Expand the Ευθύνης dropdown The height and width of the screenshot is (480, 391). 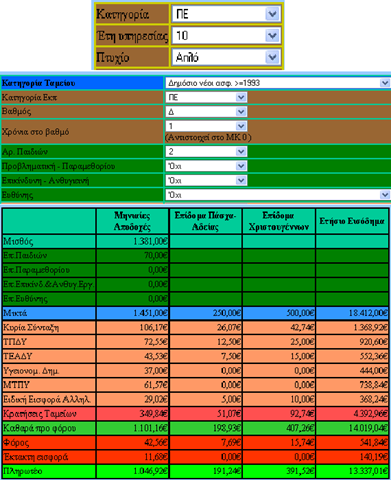277,195
